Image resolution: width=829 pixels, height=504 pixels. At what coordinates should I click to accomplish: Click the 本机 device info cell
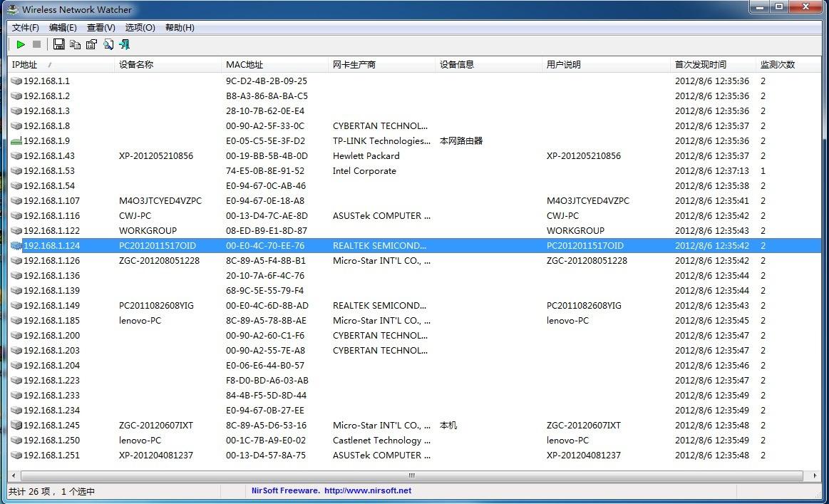[448, 425]
